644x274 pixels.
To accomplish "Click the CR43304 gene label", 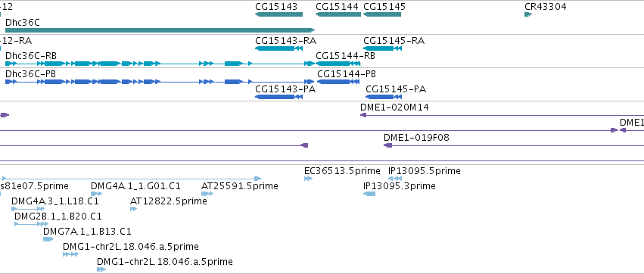I will pos(546,7).
